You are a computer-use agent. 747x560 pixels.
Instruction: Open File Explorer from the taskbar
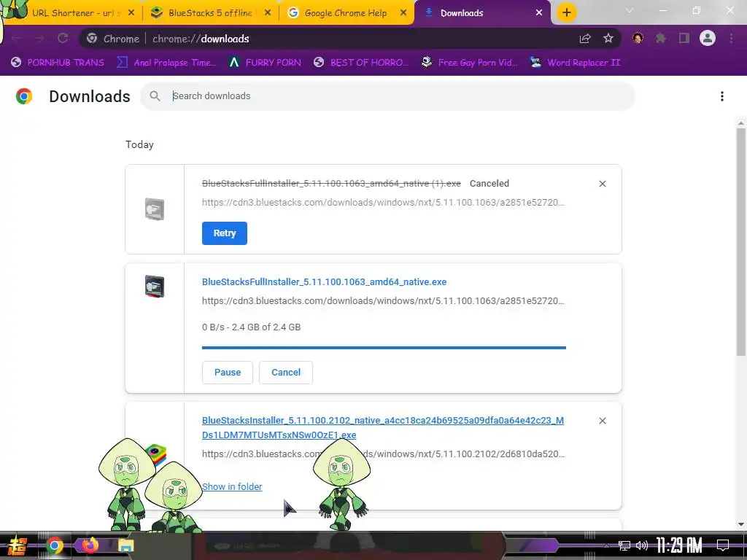click(x=126, y=545)
